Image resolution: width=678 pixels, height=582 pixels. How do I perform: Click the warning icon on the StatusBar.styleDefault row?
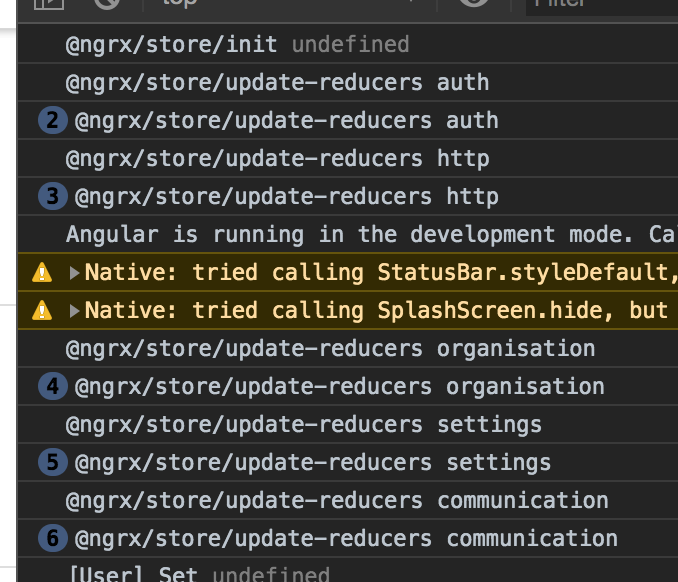pyautogui.click(x=42, y=272)
